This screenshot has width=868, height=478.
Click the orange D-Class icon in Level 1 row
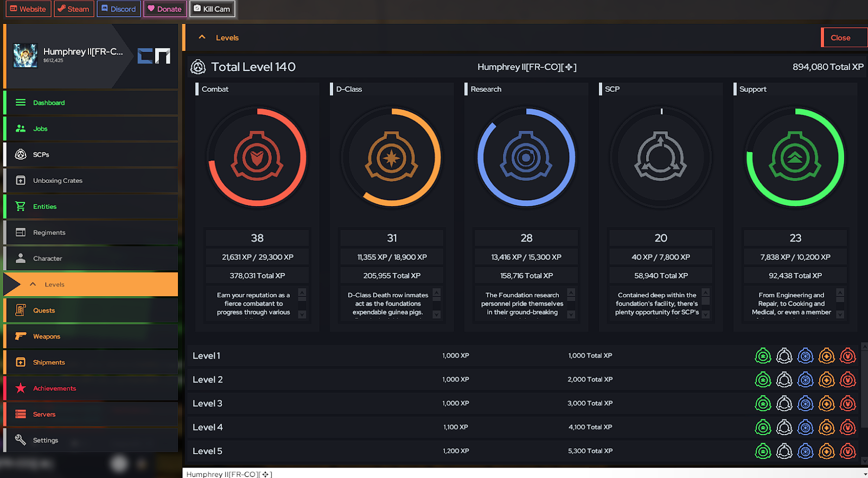(x=827, y=356)
